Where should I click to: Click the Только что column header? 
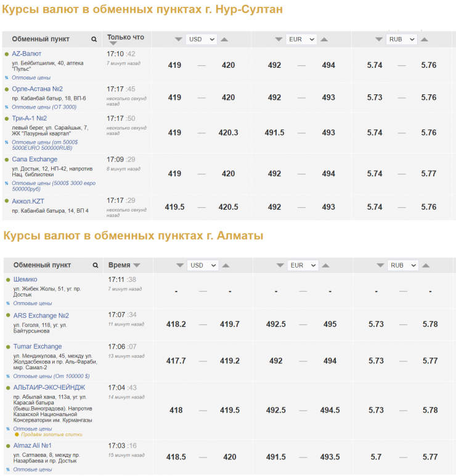click(125, 36)
